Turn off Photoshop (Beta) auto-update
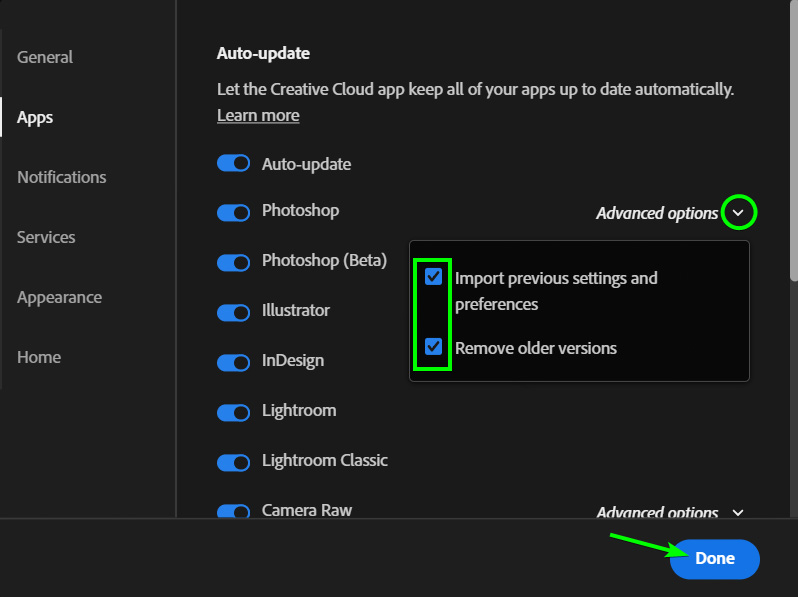This screenshot has height=597, width=798. (233, 263)
